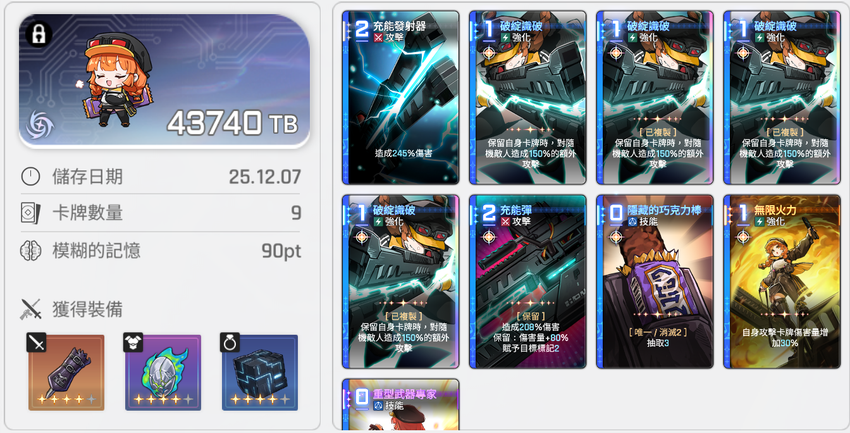The height and width of the screenshot is (433, 850).
Task: Select the first 破綻識破 card without 已複製 tag
Action: click(527, 98)
